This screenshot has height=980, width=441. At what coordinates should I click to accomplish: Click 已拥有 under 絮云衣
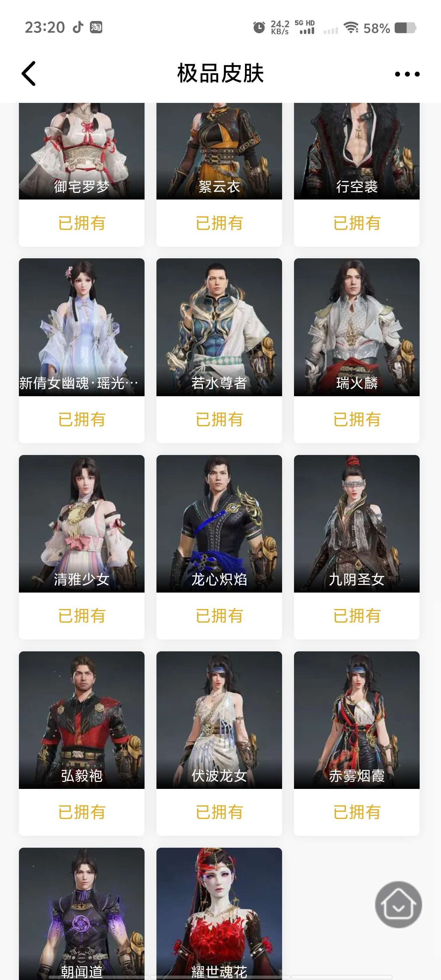pyautogui.click(x=219, y=223)
